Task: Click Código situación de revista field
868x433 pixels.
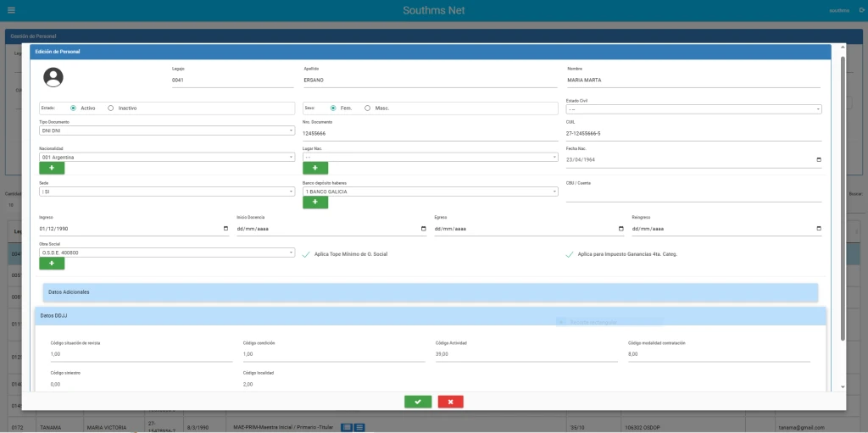Action: click(x=142, y=354)
